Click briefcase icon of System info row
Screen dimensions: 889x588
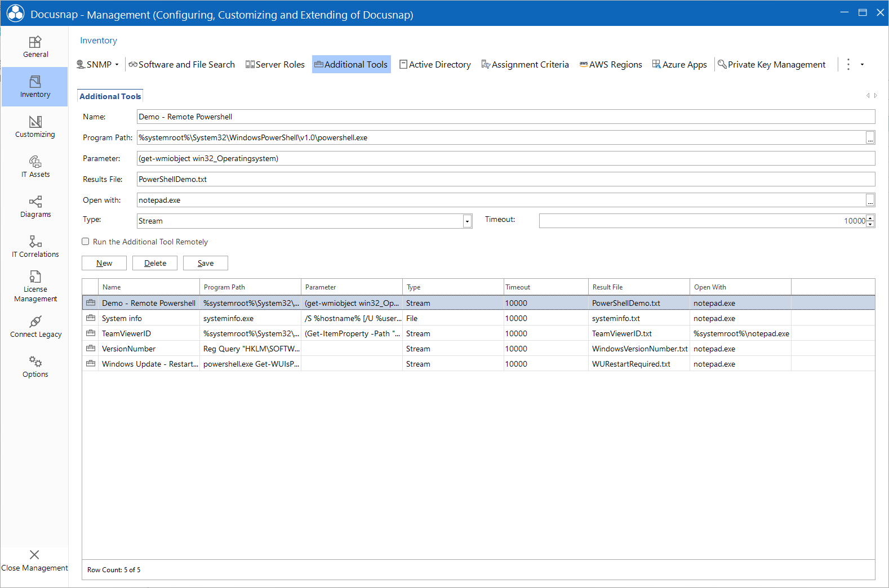click(x=90, y=318)
